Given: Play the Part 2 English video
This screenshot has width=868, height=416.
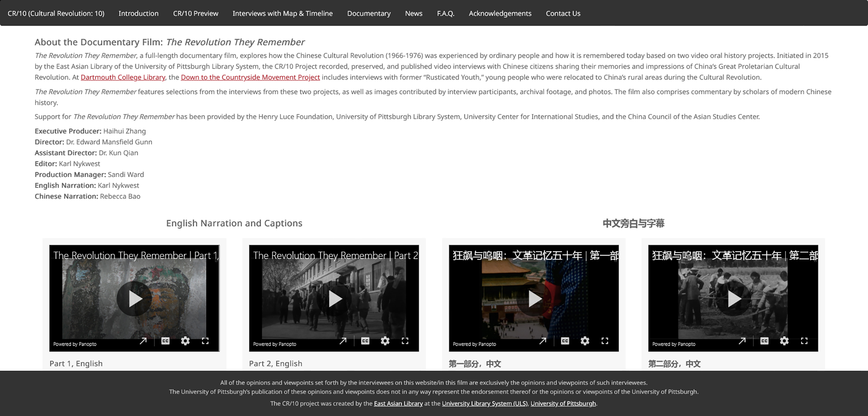Looking at the screenshot, I should (334, 299).
